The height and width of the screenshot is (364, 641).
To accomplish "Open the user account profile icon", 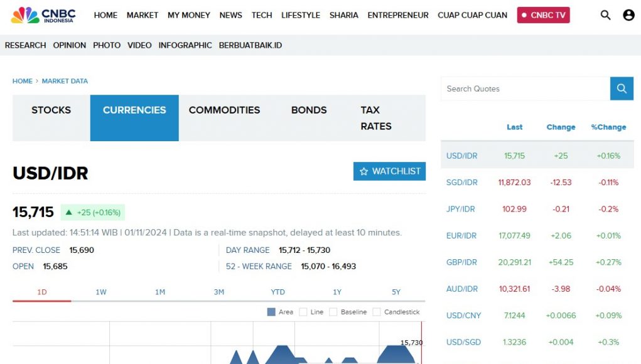I will (628, 15).
